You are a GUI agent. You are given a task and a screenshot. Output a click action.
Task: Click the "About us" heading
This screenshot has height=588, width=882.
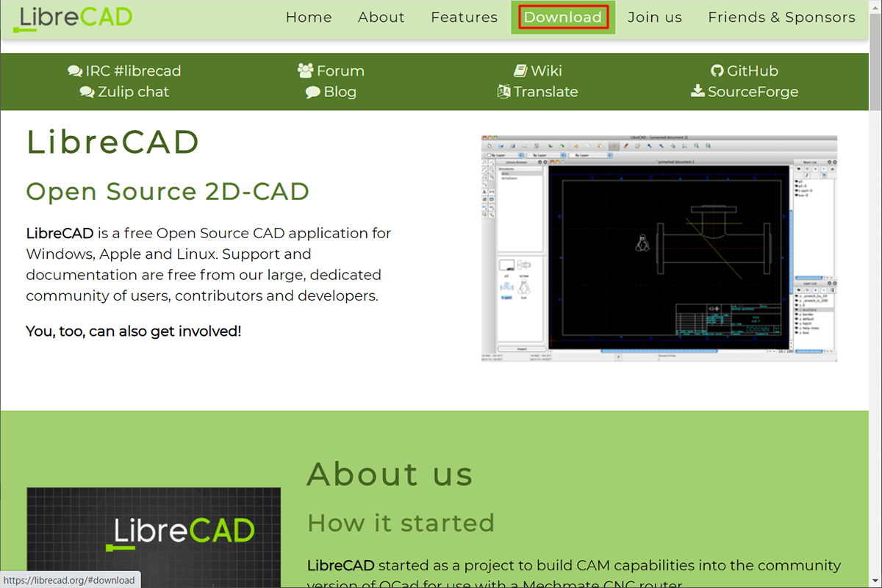(390, 473)
